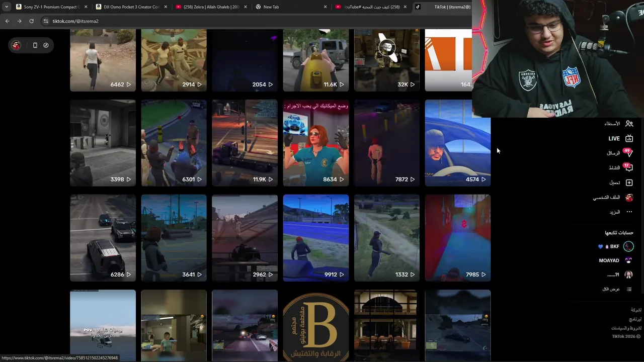The image size is (644, 362).
Task: Open MOAYAD account avatar
Action: [x=628, y=260]
